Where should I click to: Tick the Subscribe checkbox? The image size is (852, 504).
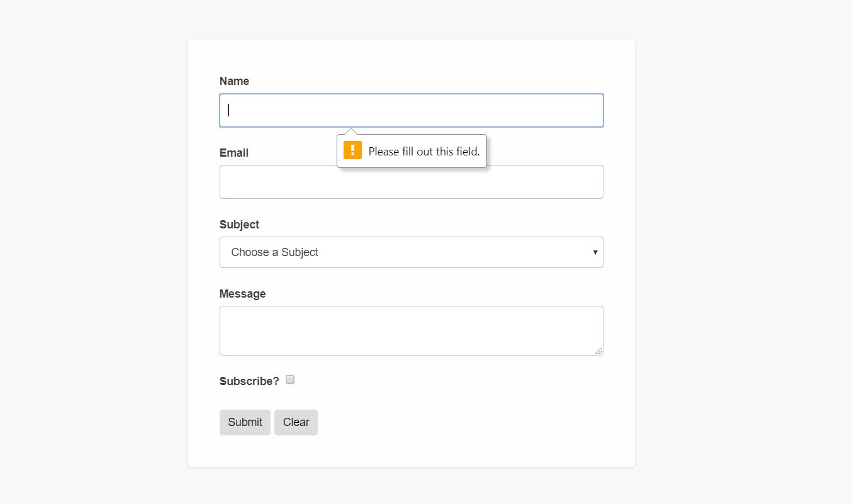coord(290,379)
